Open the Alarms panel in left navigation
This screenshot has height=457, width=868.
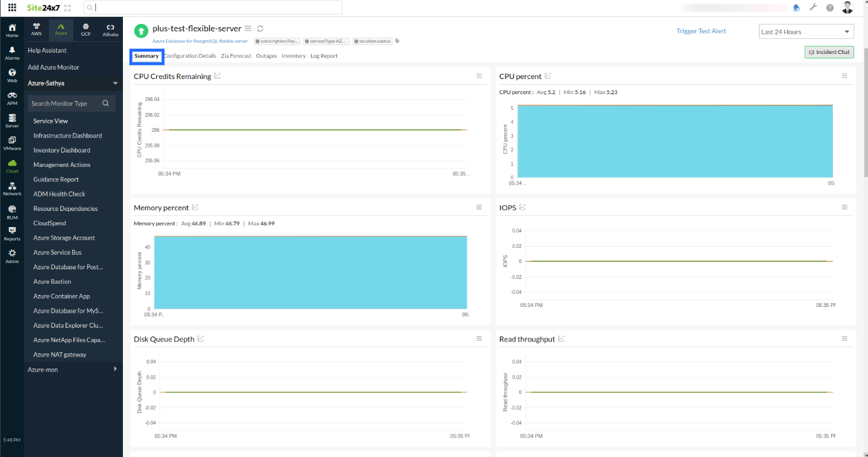click(x=12, y=53)
